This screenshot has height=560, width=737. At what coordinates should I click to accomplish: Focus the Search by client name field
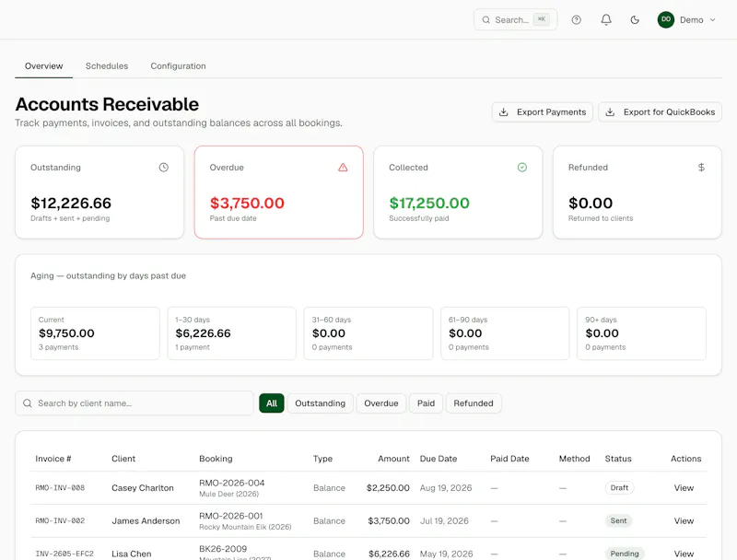point(135,403)
